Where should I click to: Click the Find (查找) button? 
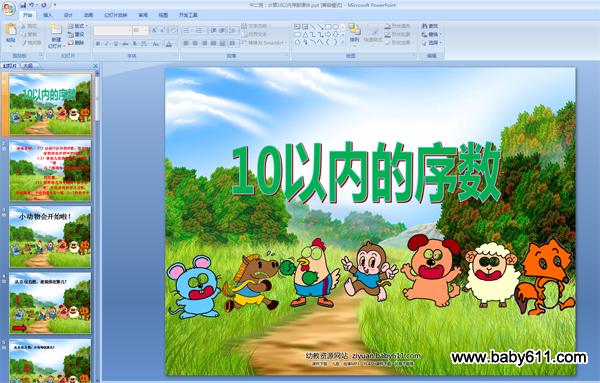click(430, 26)
